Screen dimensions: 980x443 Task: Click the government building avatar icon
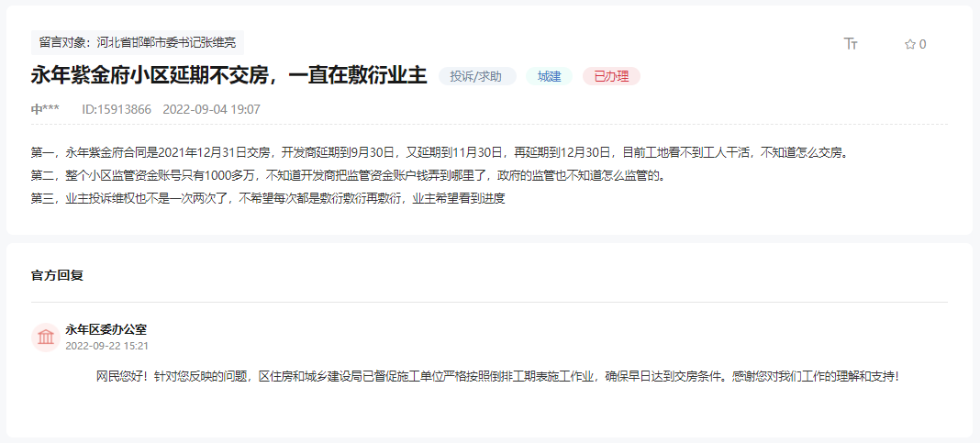pyautogui.click(x=46, y=338)
